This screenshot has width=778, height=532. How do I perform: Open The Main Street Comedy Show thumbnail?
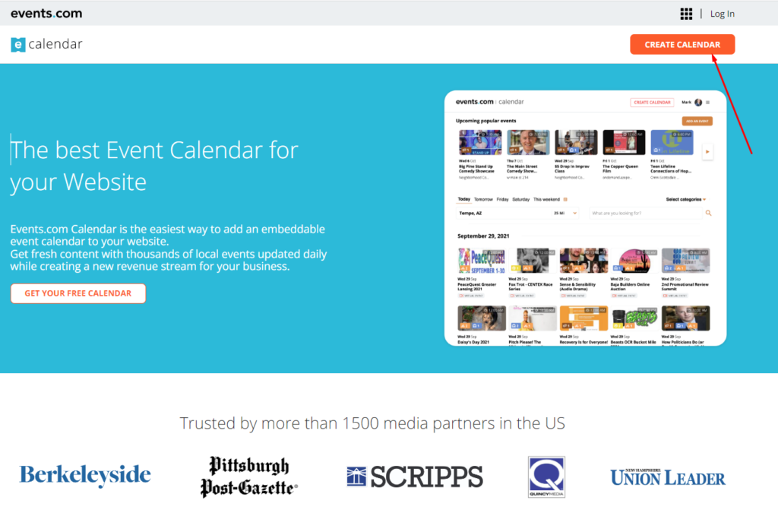click(528, 142)
